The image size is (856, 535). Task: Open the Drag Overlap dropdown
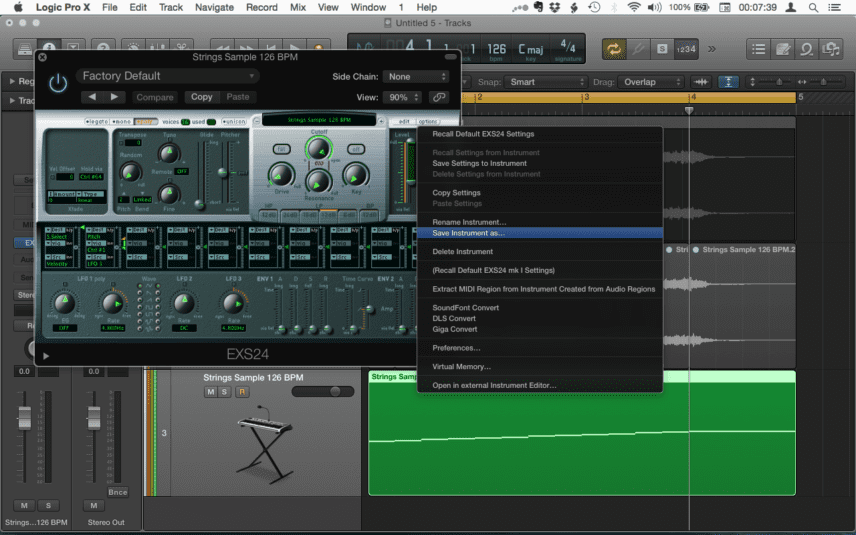pyautogui.click(x=651, y=82)
